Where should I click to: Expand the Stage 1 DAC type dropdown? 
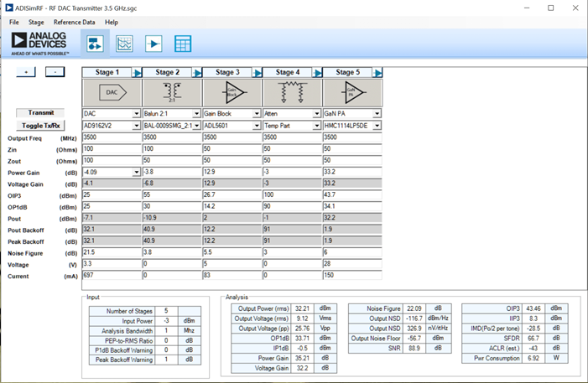click(x=136, y=113)
